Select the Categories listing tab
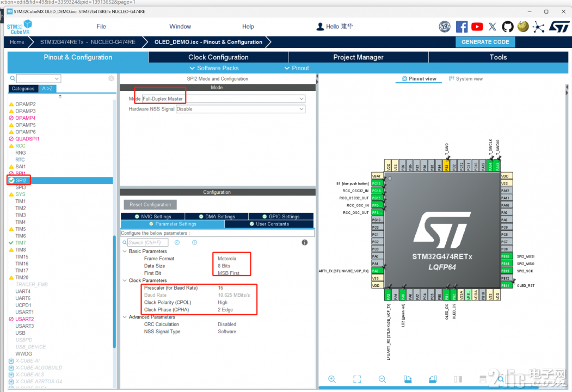The width and height of the screenshot is (572, 392). pos(23,89)
